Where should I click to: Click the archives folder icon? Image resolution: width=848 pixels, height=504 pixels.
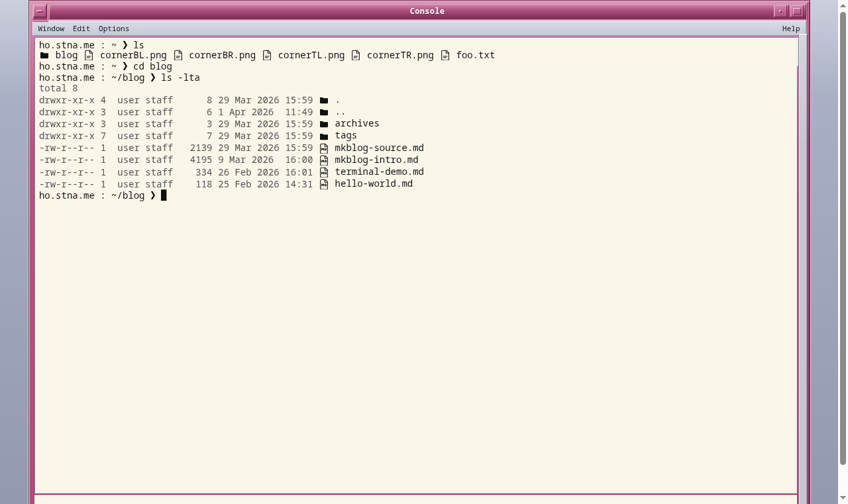[x=324, y=125]
